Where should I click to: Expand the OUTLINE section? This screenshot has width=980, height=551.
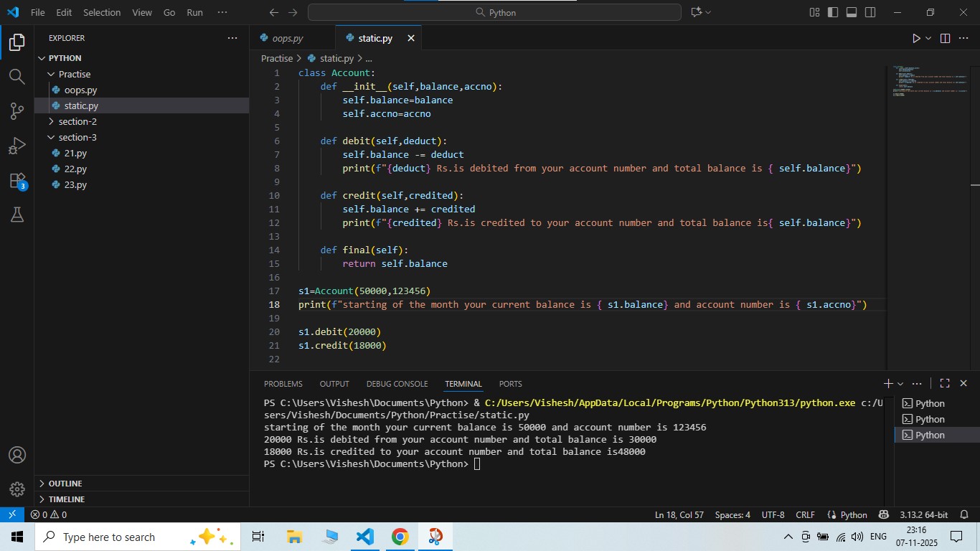[65, 484]
